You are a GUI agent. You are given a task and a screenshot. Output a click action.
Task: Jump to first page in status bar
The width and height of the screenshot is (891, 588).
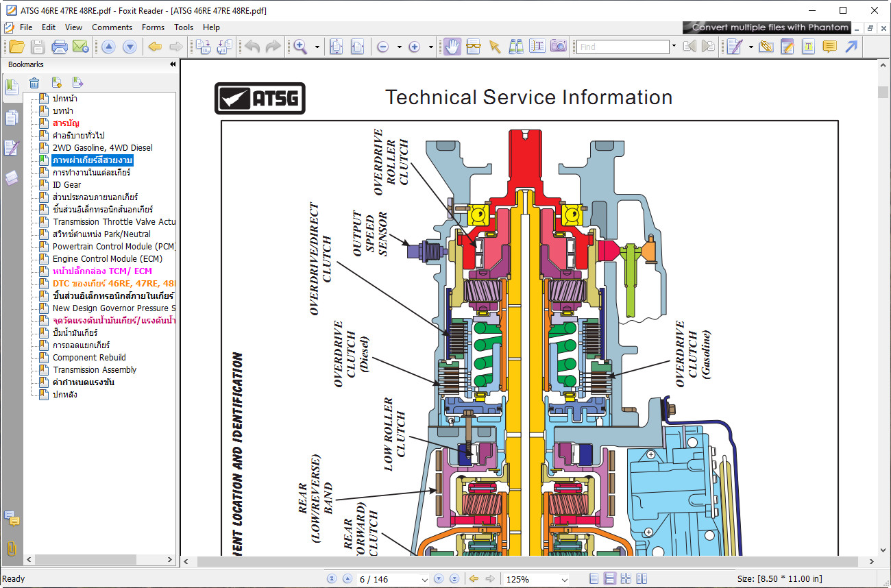[332, 579]
